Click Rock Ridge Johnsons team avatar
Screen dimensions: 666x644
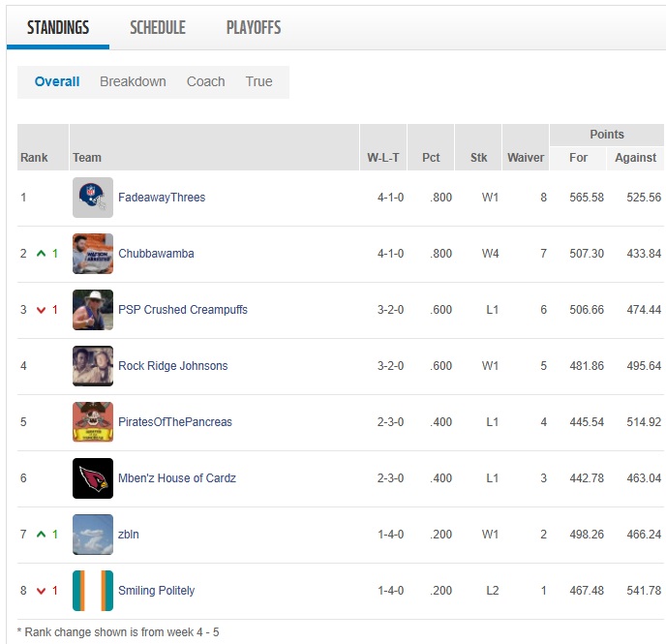tap(93, 366)
